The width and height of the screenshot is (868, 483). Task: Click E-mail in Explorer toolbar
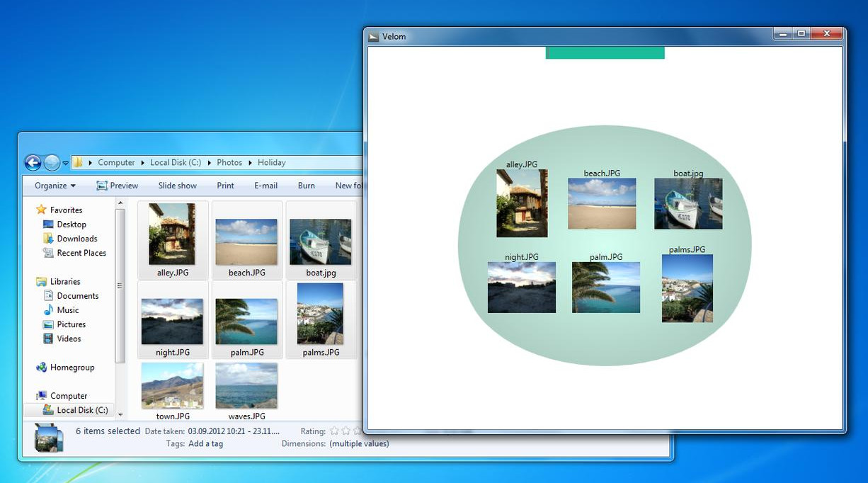[265, 186]
